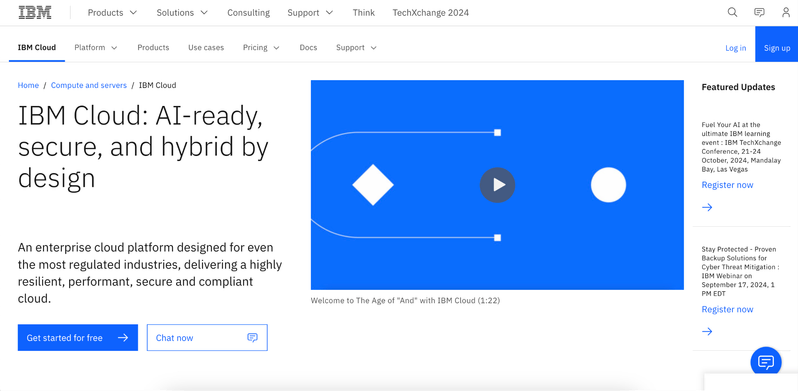798x391 pixels.
Task: Click the Sign up button
Action: click(x=777, y=44)
